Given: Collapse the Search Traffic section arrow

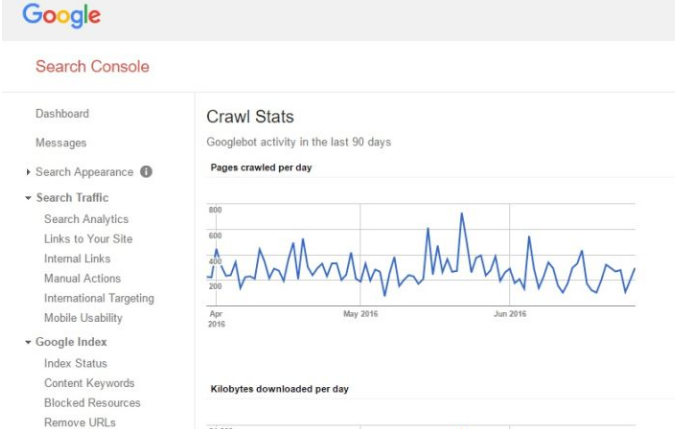Looking at the screenshot, I should coord(28,198).
